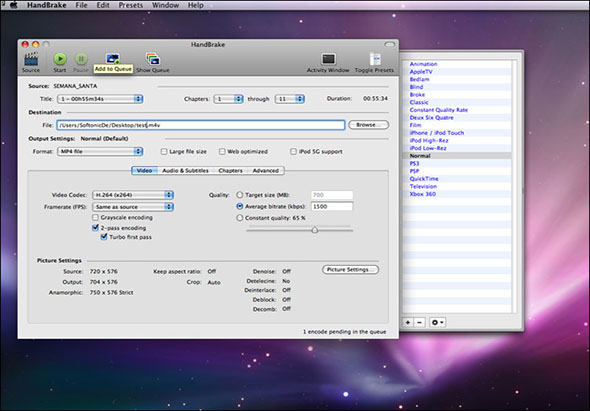Screen dimensions: 590x411
Task: Start encoding with the green Start icon
Action: point(60,59)
